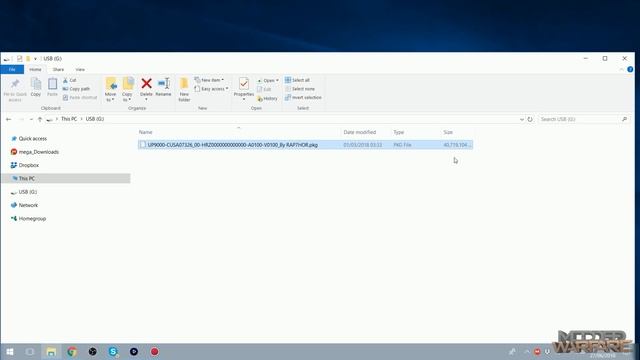This screenshot has height=360, width=640.
Task: Click Select all in ribbon
Action: 297,80
